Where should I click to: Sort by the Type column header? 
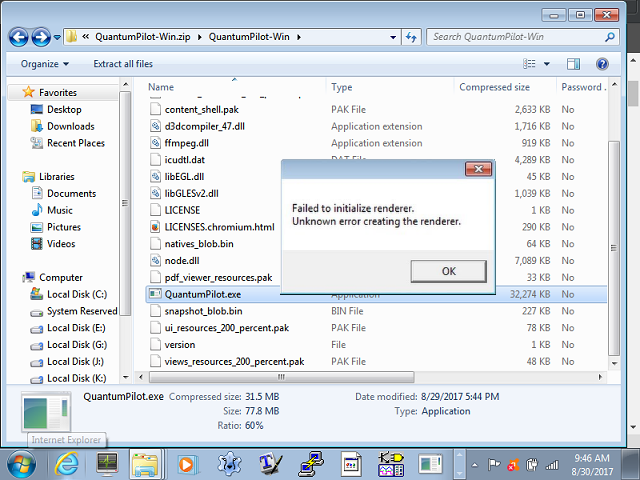[x=342, y=87]
